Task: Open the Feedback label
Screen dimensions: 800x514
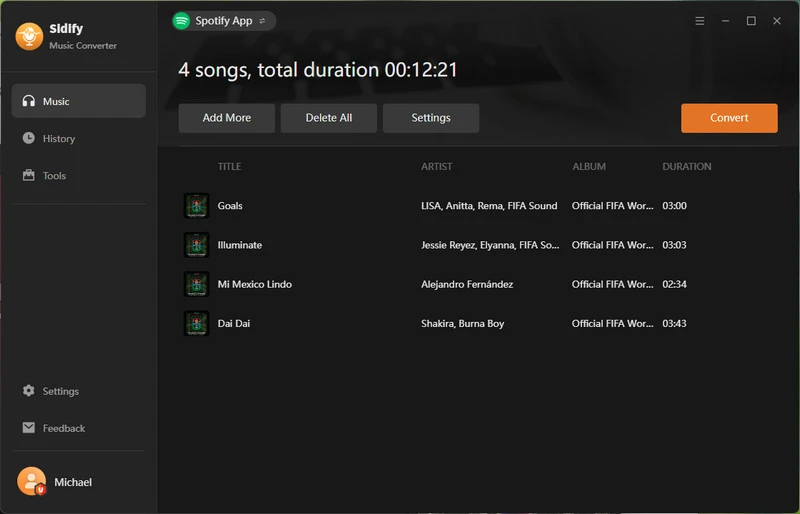Action: tap(64, 428)
